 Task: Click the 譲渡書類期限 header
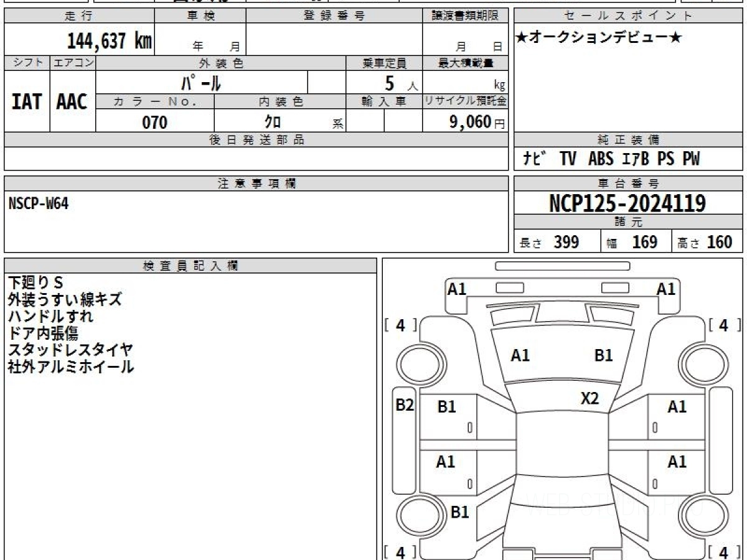[x=465, y=16]
